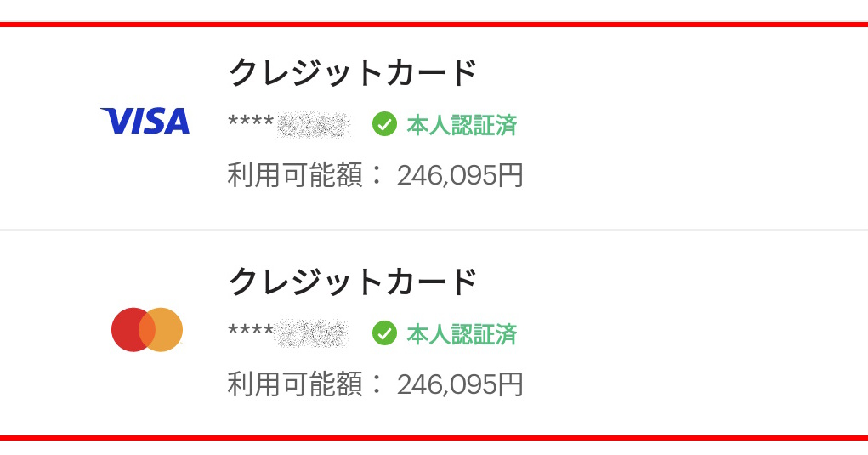Click the asterisks before the Mastercard card number

point(251,333)
